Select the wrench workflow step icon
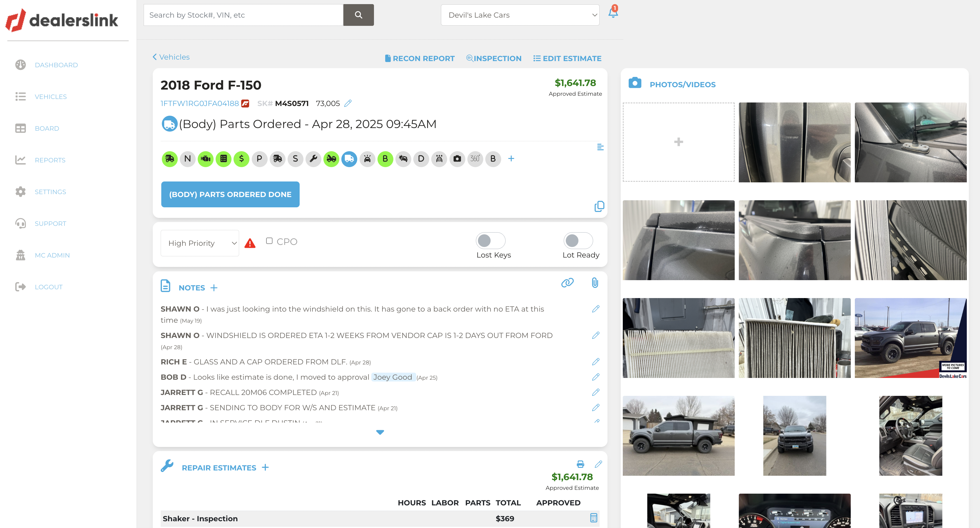Screen dimensions: 980x528 click(x=313, y=159)
